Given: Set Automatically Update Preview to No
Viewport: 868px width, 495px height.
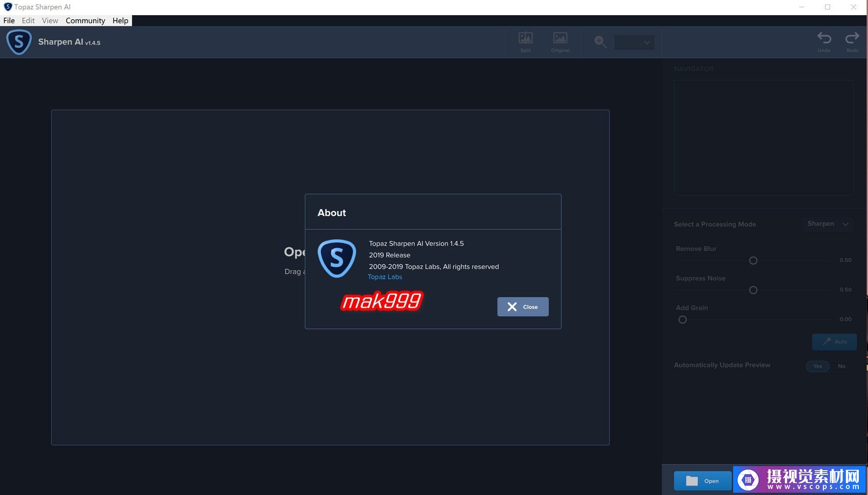Looking at the screenshot, I should [841, 366].
